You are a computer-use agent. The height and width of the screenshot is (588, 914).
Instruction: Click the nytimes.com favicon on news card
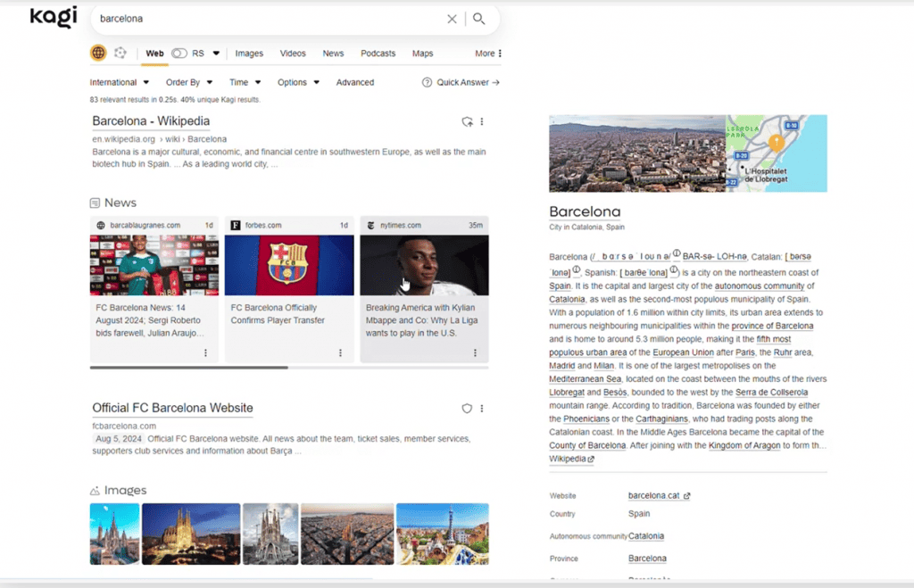[370, 226]
